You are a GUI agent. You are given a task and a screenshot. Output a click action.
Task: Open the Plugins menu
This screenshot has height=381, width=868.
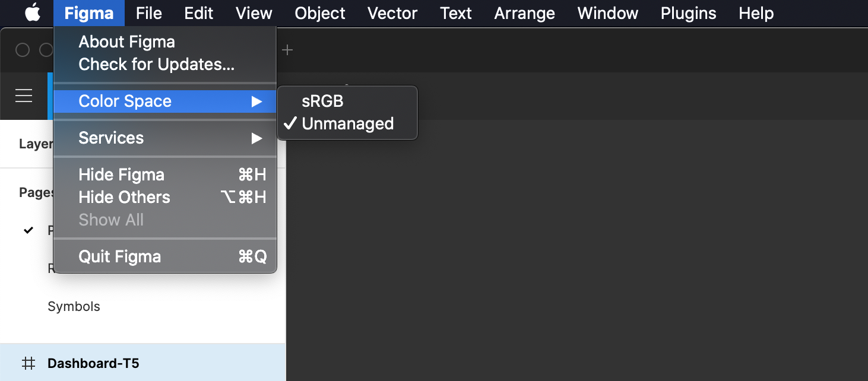tap(688, 13)
